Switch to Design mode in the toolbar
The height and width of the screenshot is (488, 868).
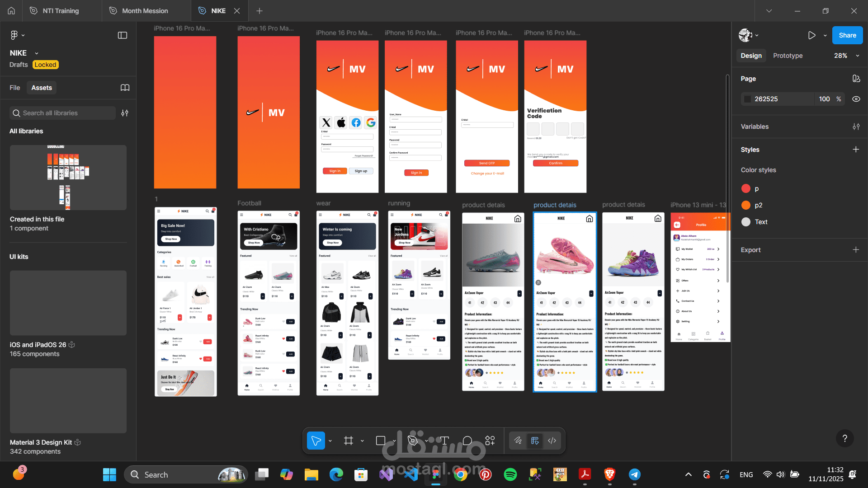point(535,441)
